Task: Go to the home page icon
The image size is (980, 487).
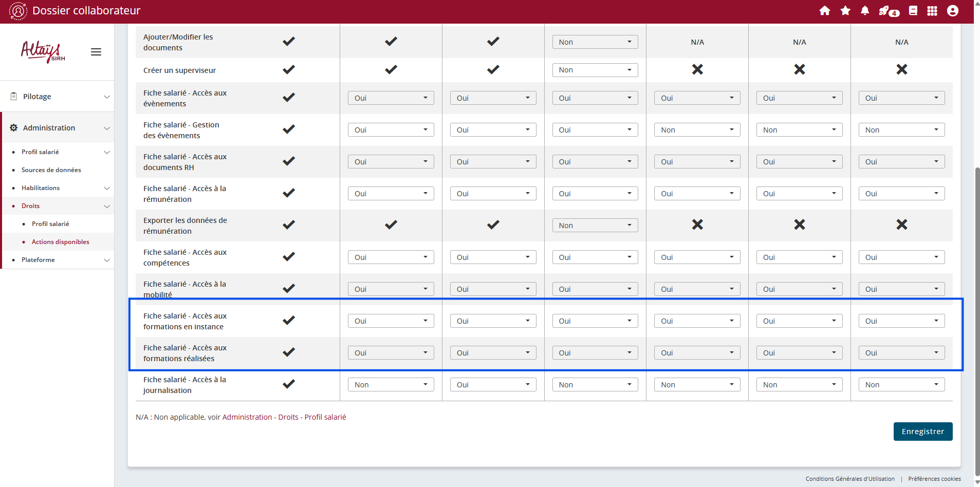Action: pos(825,11)
